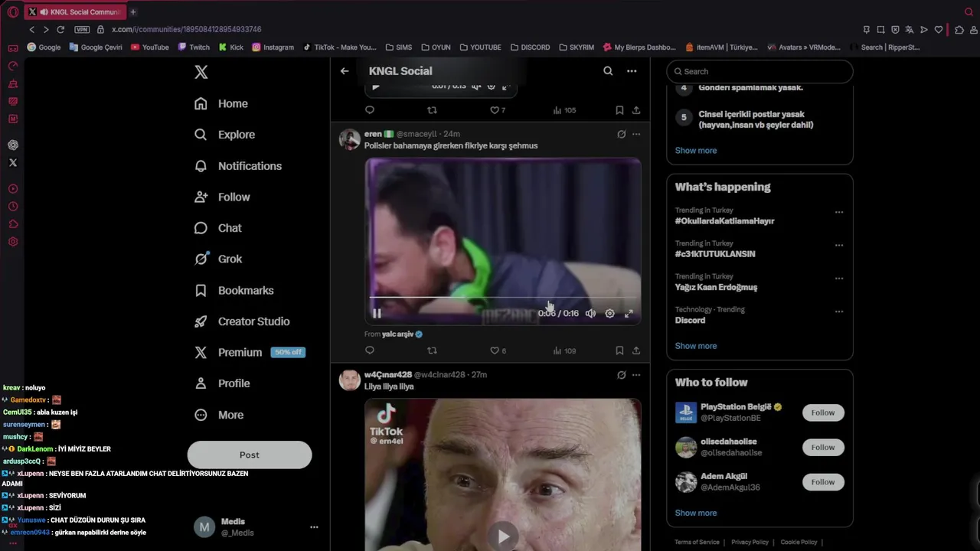Share the eren post
The height and width of the screenshot is (551, 980).
click(x=636, y=350)
